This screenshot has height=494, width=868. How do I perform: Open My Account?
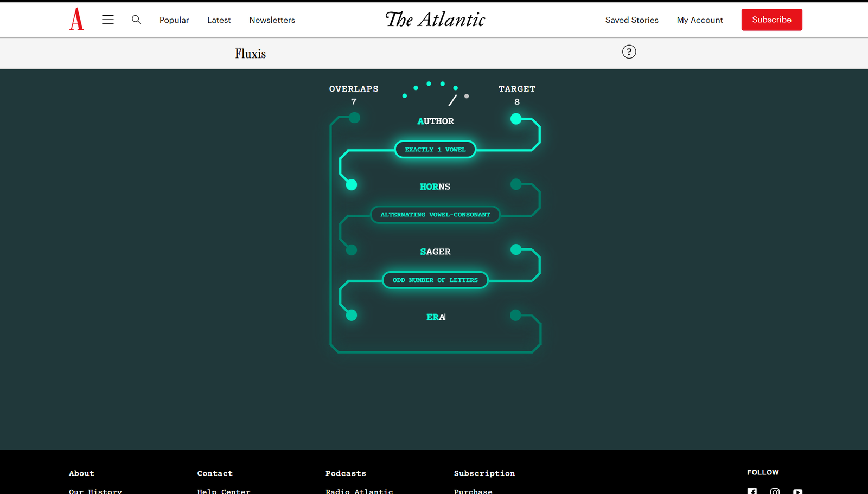700,20
